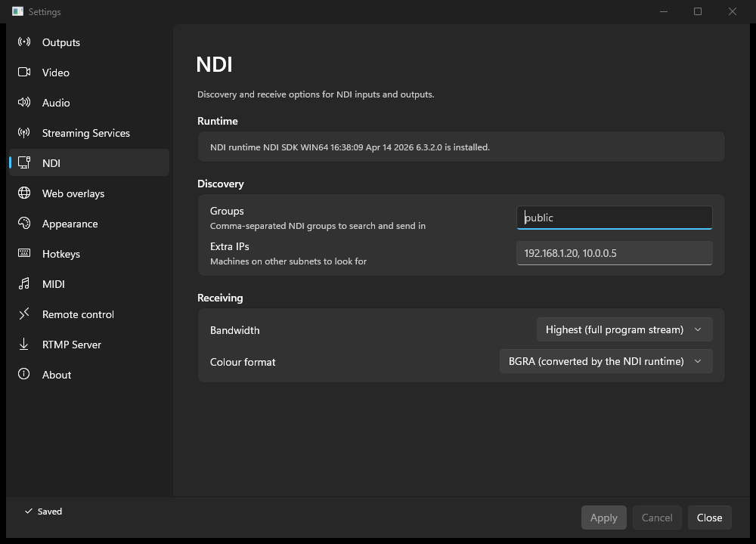Select the Web overlays page
The image size is (756, 544).
[x=89, y=193]
